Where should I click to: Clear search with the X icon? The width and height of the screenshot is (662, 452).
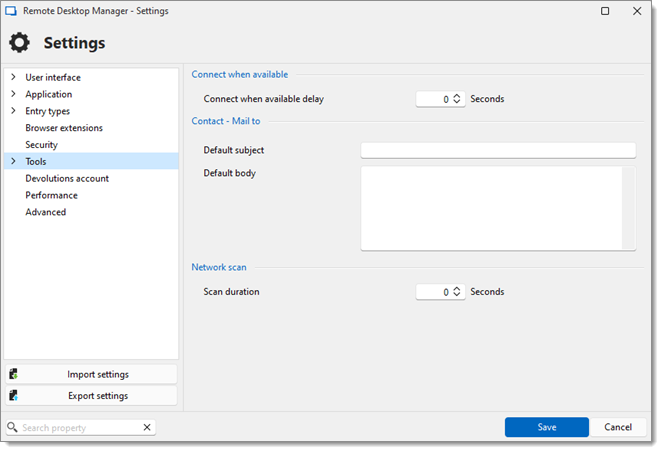(147, 427)
